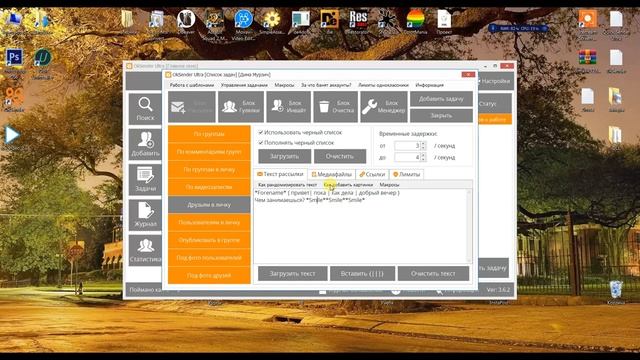640x360 pixels.
Task: Select По комментариям групп task type
Action: [x=209, y=151]
